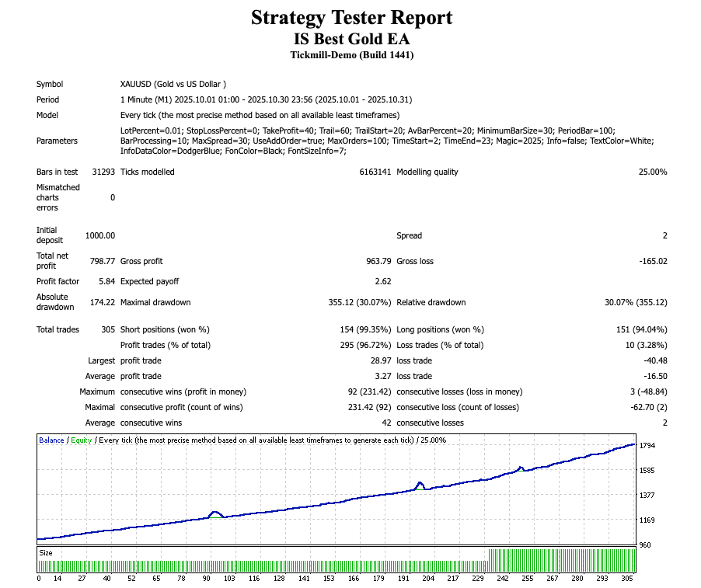Click the Balance legend label on chart
The width and height of the screenshot is (701, 588).
[51, 440]
